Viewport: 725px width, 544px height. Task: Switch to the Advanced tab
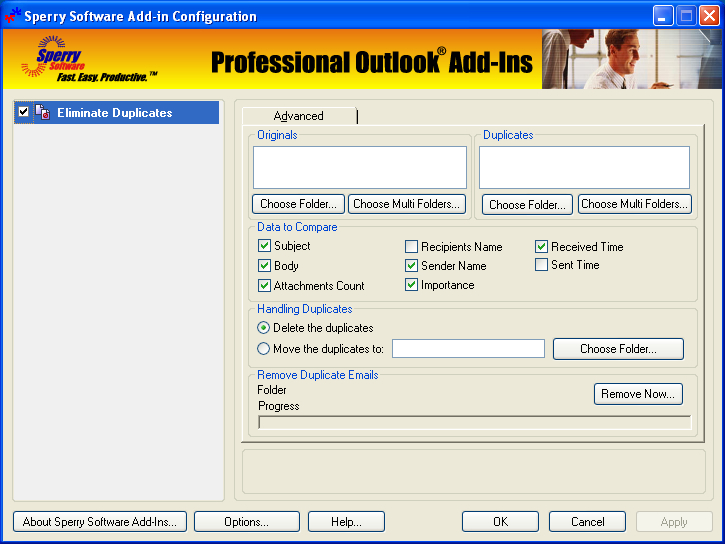[x=299, y=116]
